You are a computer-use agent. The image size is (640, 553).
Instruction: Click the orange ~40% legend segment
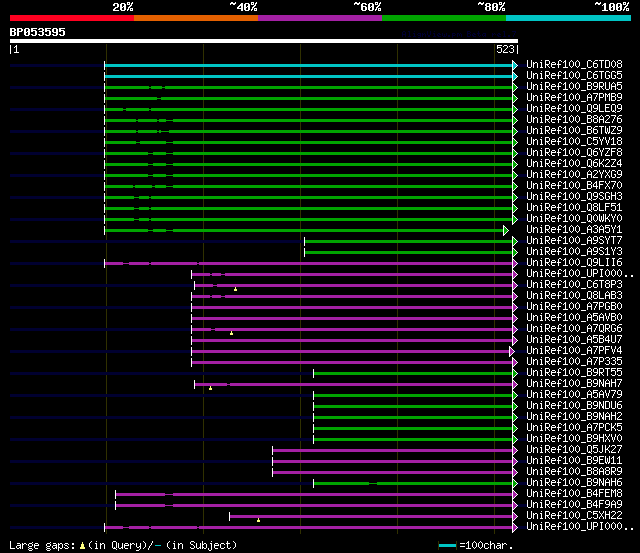pyautogui.click(x=196, y=18)
